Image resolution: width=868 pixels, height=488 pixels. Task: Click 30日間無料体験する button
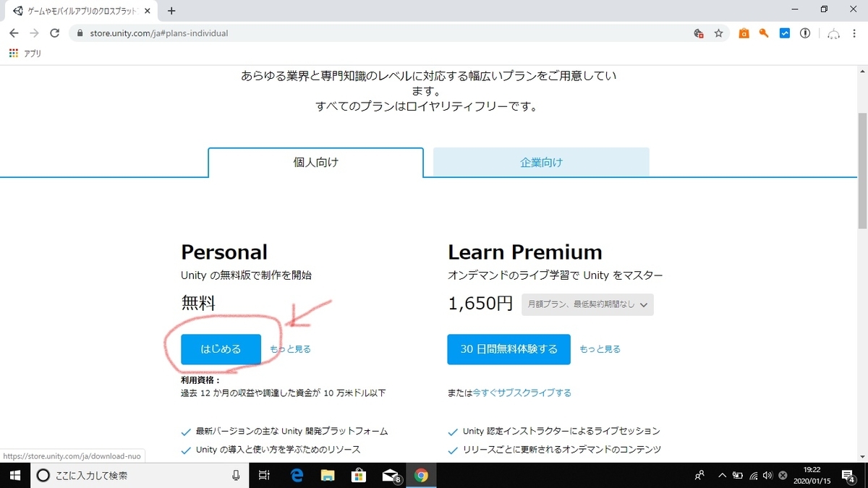coord(509,349)
